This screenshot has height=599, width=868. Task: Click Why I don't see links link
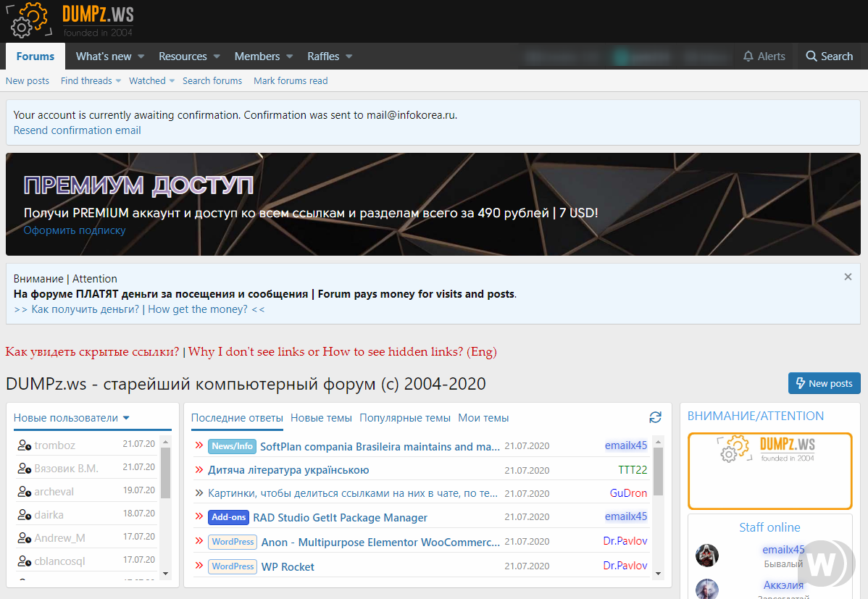click(x=342, y=351)
